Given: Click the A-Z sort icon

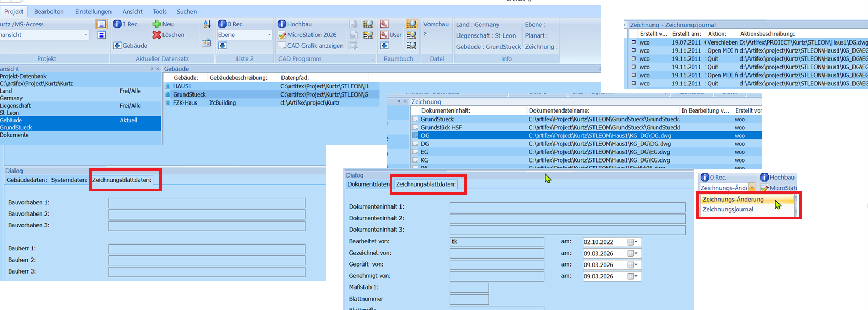Looking at the screenshot, I should tap(207, 24).
